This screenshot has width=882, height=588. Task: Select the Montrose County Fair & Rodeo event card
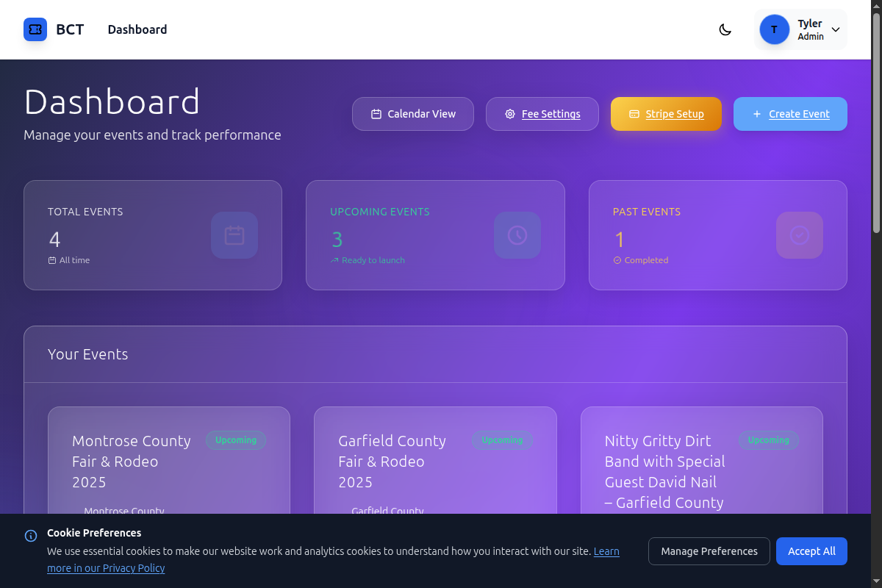pos(132,462)
